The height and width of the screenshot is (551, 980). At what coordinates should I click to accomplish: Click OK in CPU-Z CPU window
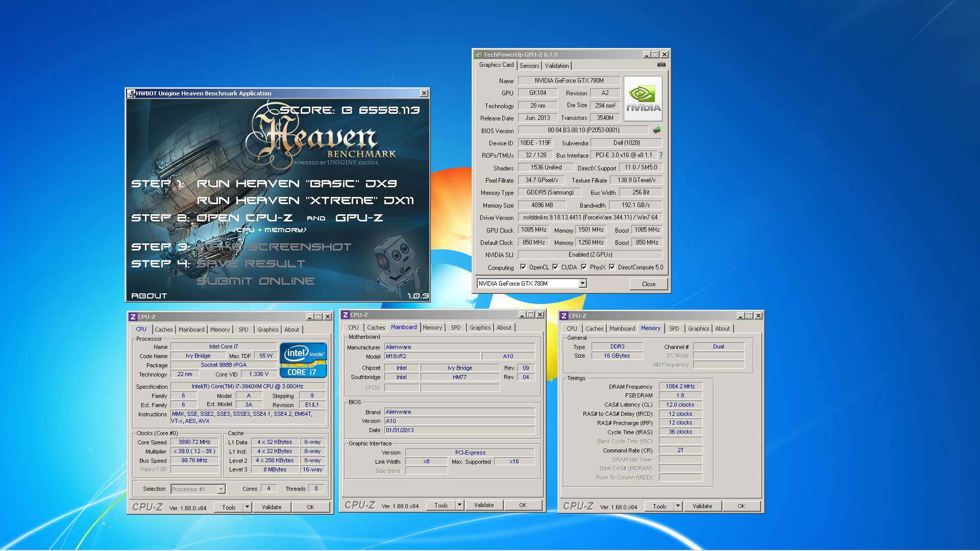pyautogui.click(x=310, y=507)
